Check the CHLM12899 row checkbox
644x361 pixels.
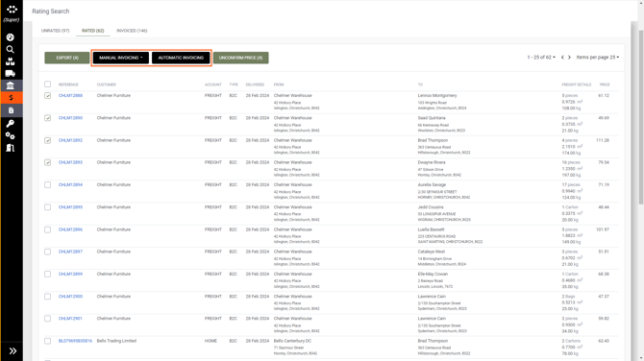tap(48, 274)
